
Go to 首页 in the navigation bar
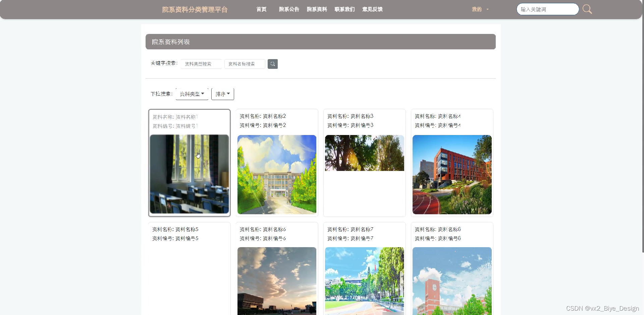[x=261, y=9]
